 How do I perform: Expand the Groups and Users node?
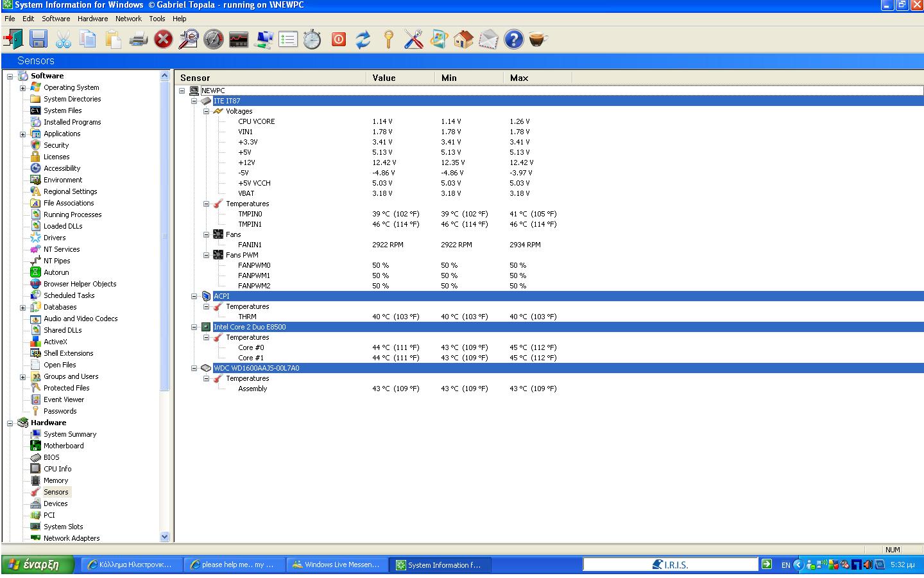click(x=23, y=377)
